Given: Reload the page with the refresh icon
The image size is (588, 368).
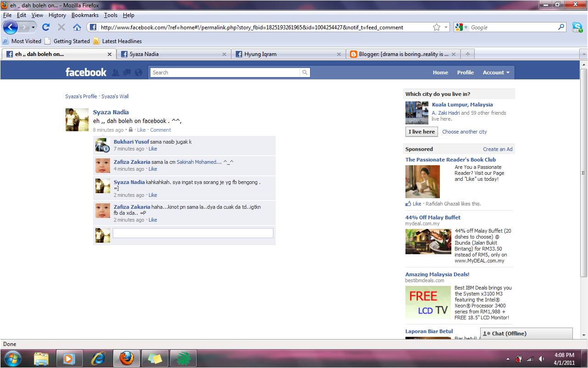Looking at the screenshot, I should click(x=46, y=27).
